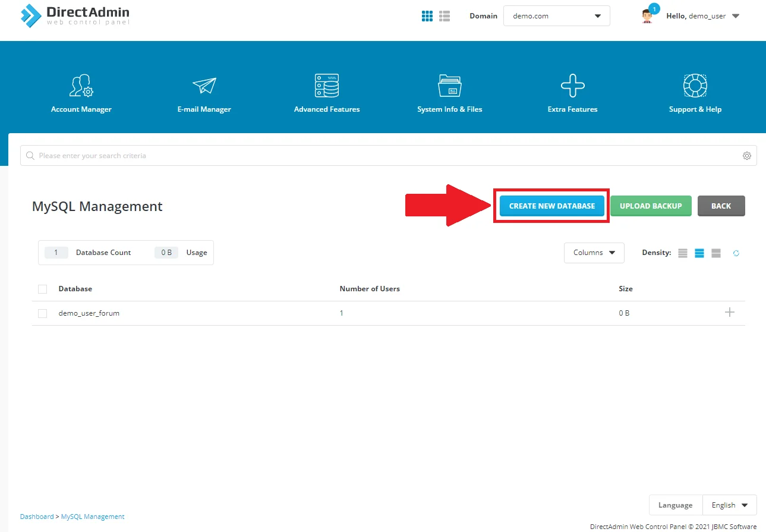
Task: Open Advanced Features server icon
Action: [327, 86]
